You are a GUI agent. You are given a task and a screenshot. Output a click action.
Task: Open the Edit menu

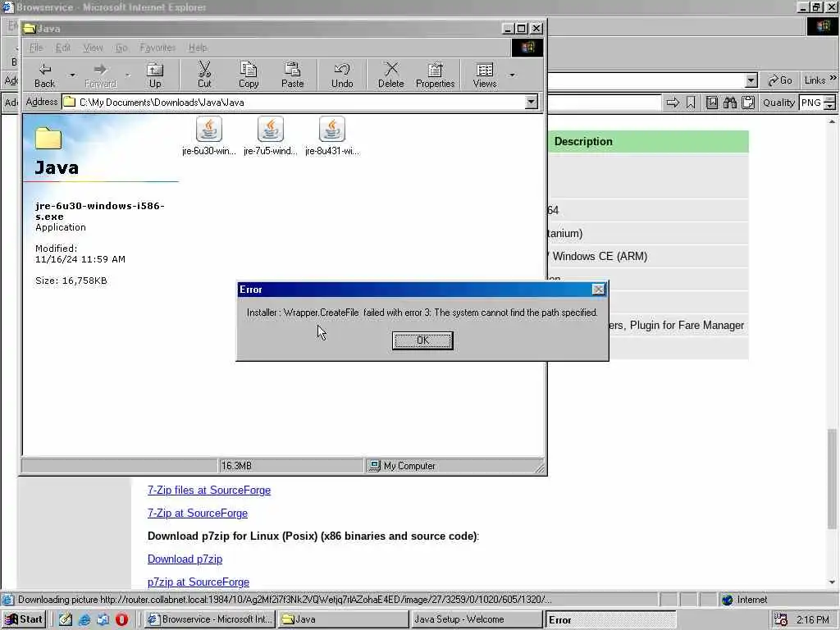pos(63,48)
